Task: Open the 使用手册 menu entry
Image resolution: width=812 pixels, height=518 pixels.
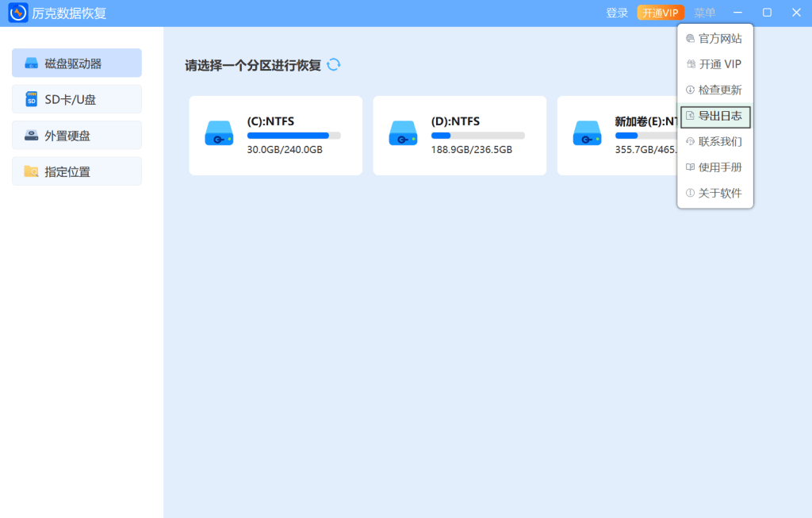Action: click(715, 167)
